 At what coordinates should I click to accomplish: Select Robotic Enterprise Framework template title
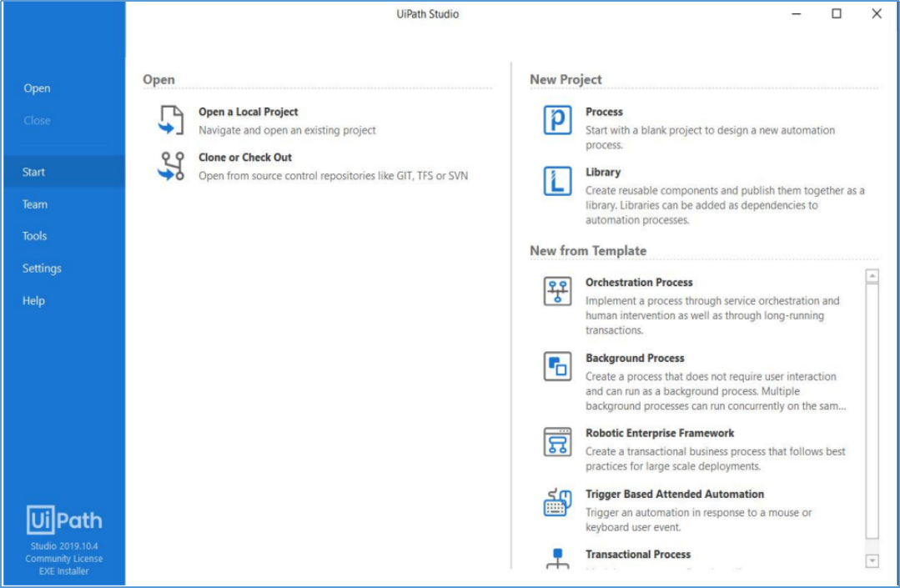pos(660,433)
